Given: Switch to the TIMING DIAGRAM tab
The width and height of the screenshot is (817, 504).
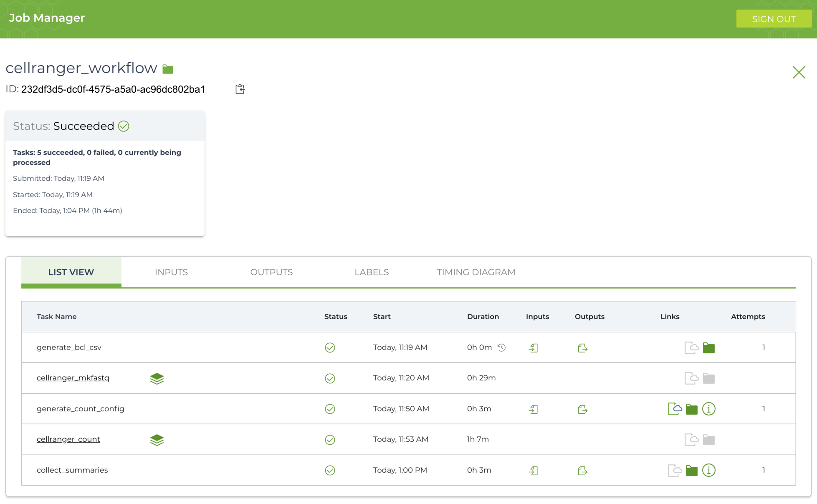Looking at the screenshot, I should [x=476, y=272].
